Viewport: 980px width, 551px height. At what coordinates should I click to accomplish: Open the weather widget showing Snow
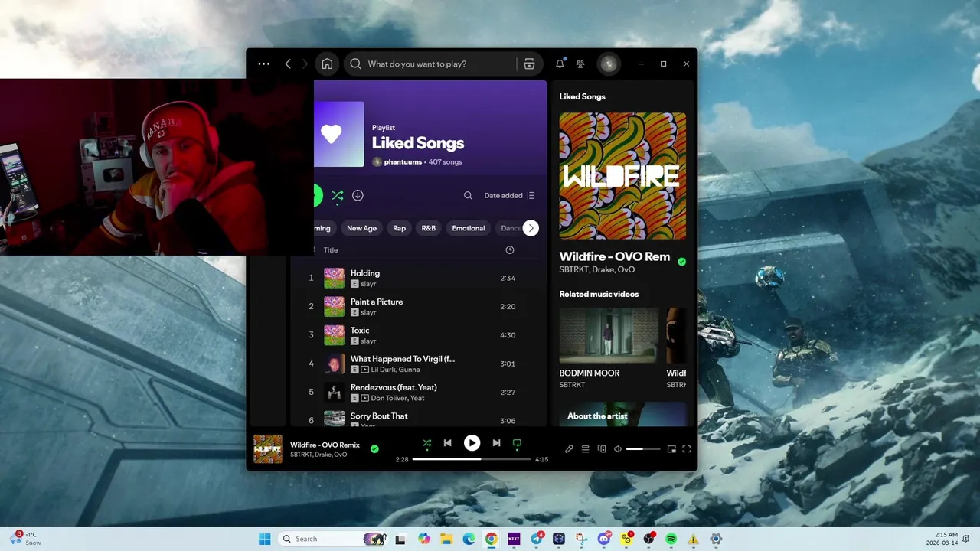(x=25, y=539)
